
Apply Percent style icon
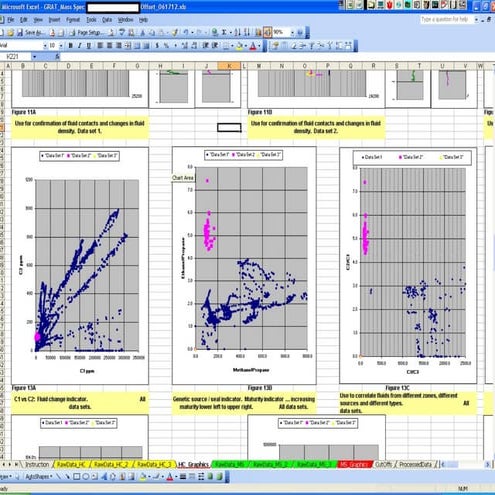click(166, 46)
